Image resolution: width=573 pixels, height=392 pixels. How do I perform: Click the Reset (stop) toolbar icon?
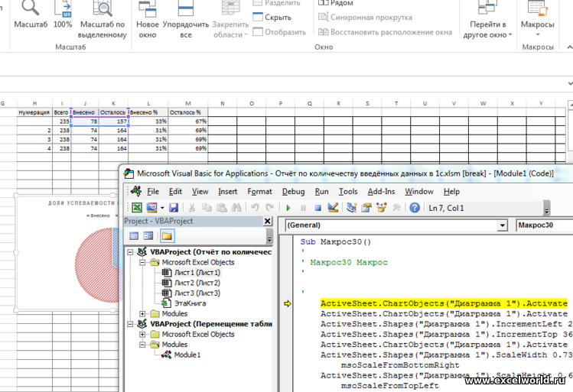click(317, 207)
